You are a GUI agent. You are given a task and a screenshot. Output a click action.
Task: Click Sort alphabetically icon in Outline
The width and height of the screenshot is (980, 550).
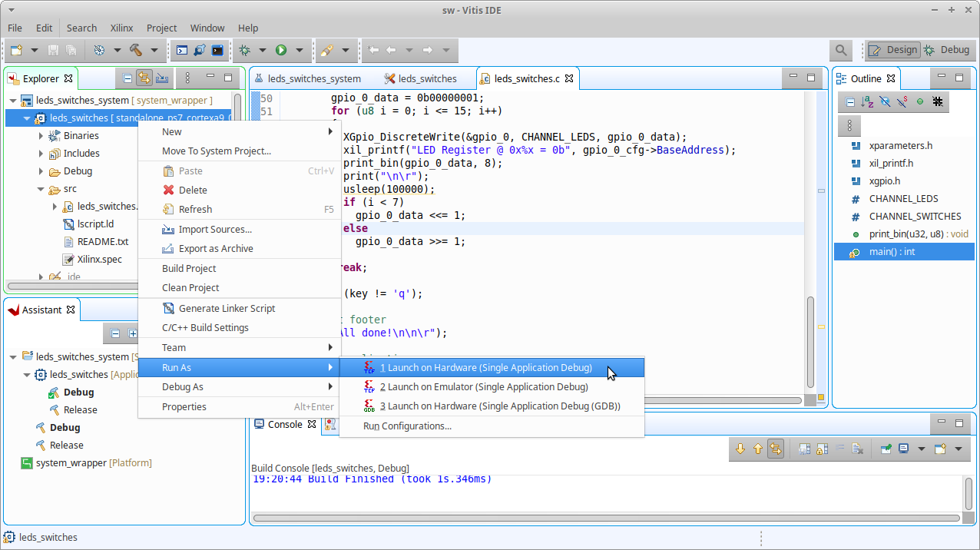click(867, 101)
